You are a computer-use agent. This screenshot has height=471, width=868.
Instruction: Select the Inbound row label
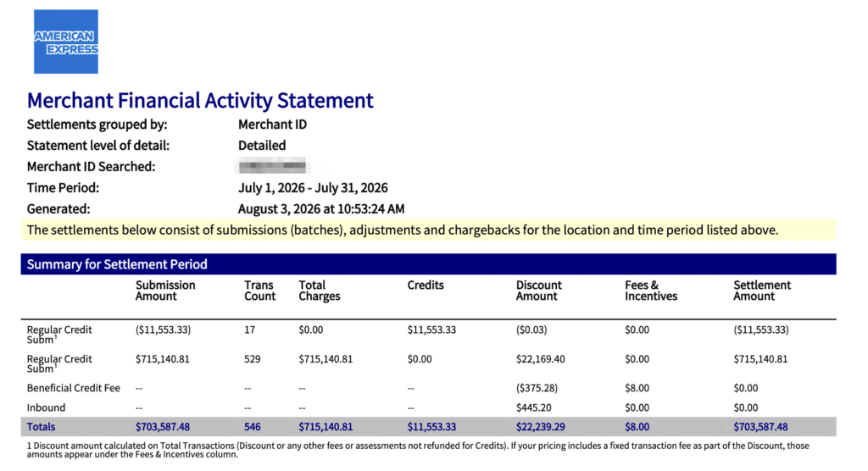[x=46, y=407]
